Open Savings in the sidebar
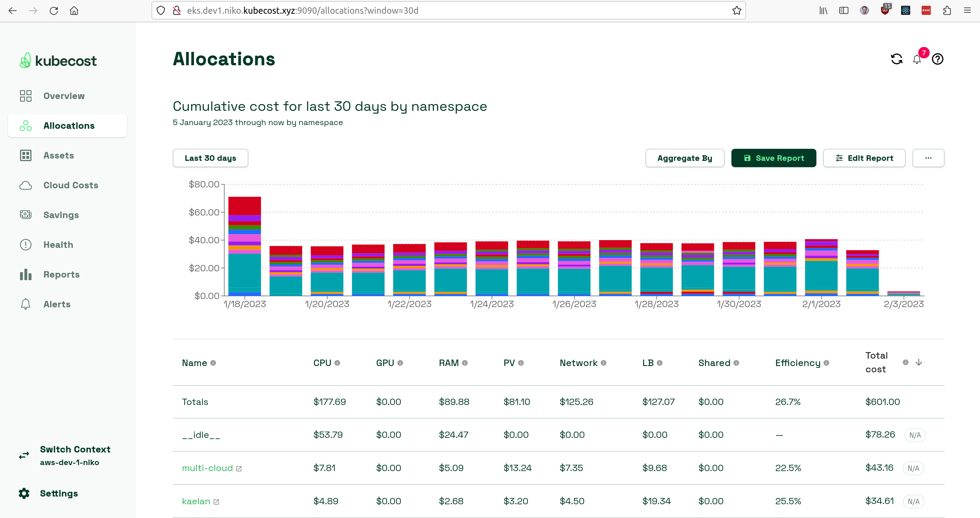The width and height of the screenshot is (980, 518). click(67, 215)
